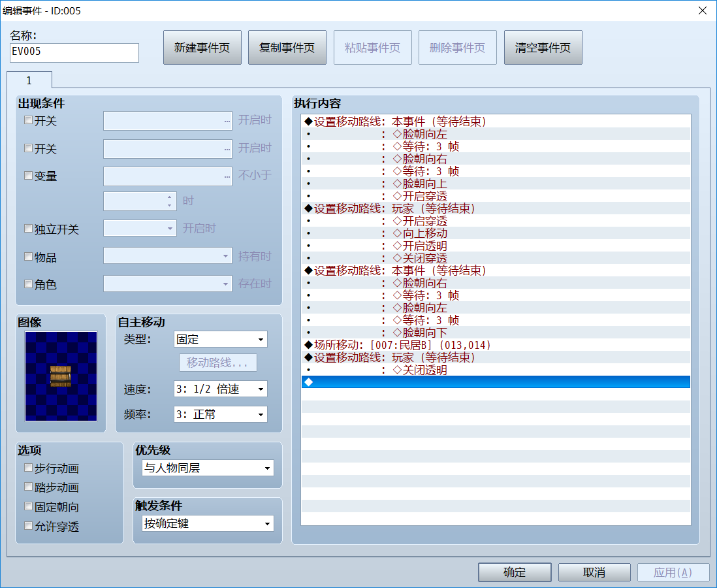This screenshot has height=588, width=717.
Task: Select the 玩家 开启穿透 command row
Action: (x=496, y=221)
